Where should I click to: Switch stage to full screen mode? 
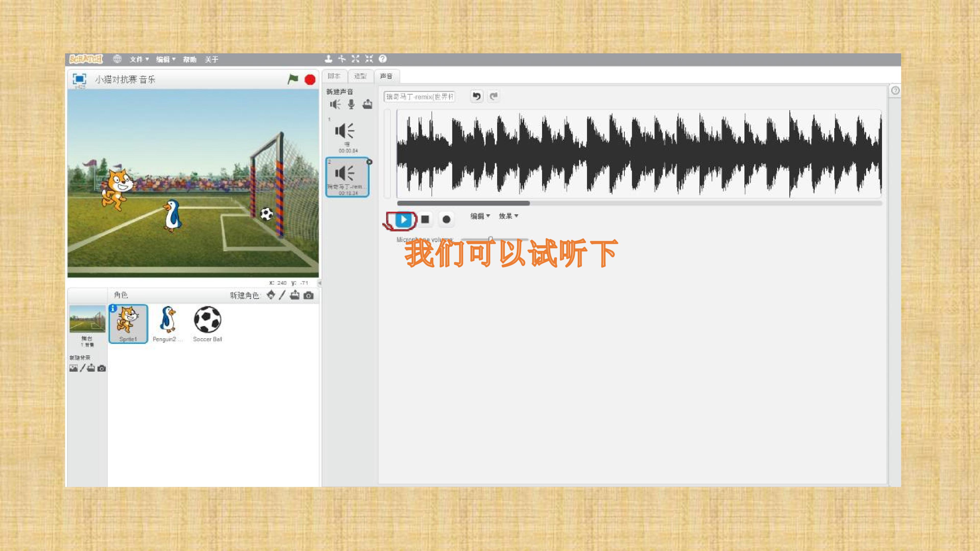click(79, 79)
